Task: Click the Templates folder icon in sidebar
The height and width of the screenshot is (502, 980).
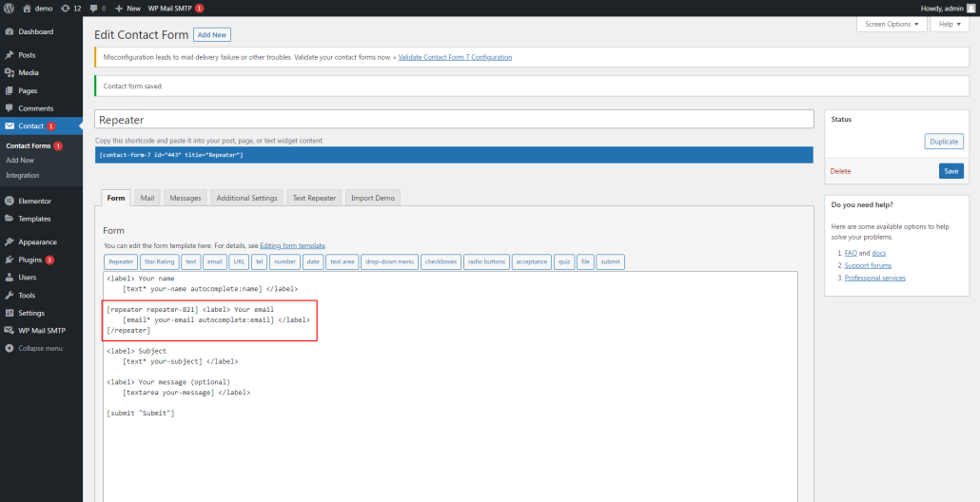Action: 9,219
